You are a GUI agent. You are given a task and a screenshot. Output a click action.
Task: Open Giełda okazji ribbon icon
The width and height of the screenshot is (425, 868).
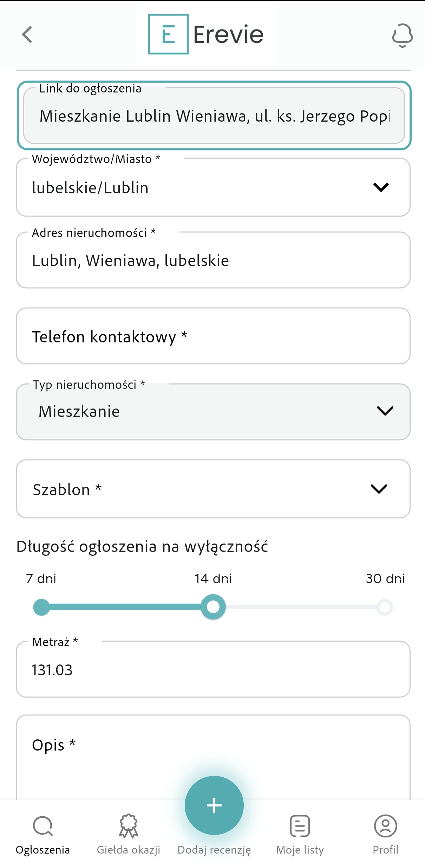129,826
